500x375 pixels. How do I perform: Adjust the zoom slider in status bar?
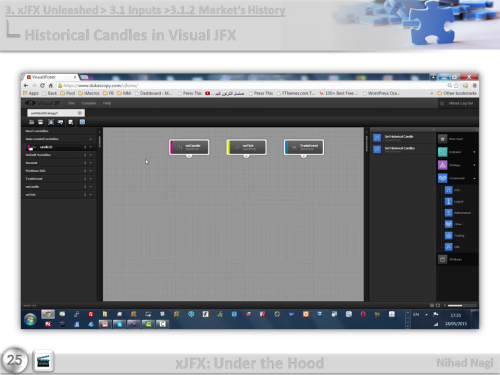462,305
